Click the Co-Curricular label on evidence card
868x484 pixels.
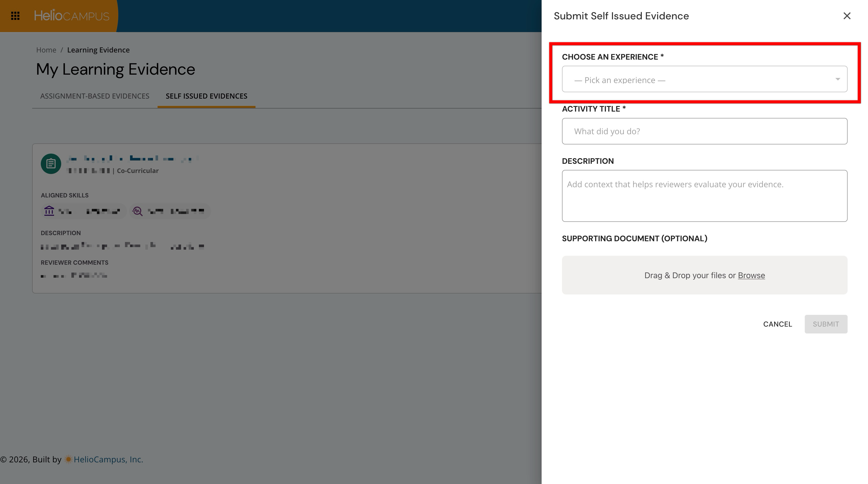(x=138, y=171)
